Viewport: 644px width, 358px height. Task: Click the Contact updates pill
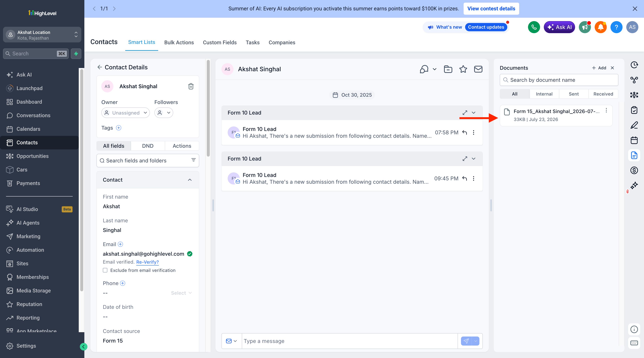486,27
